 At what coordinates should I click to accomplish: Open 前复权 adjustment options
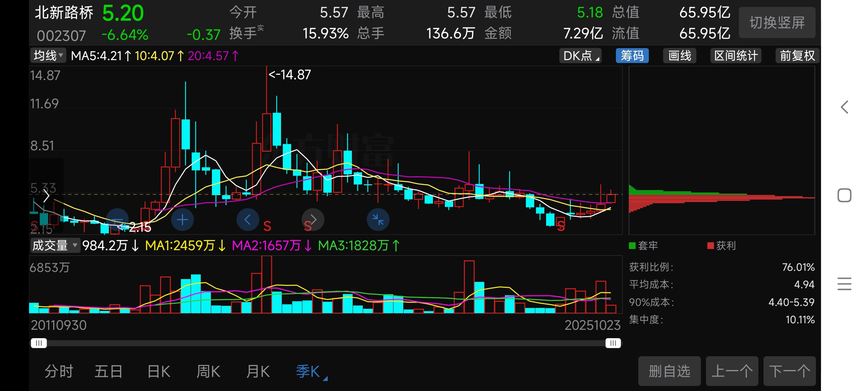[x=797, y=56]
